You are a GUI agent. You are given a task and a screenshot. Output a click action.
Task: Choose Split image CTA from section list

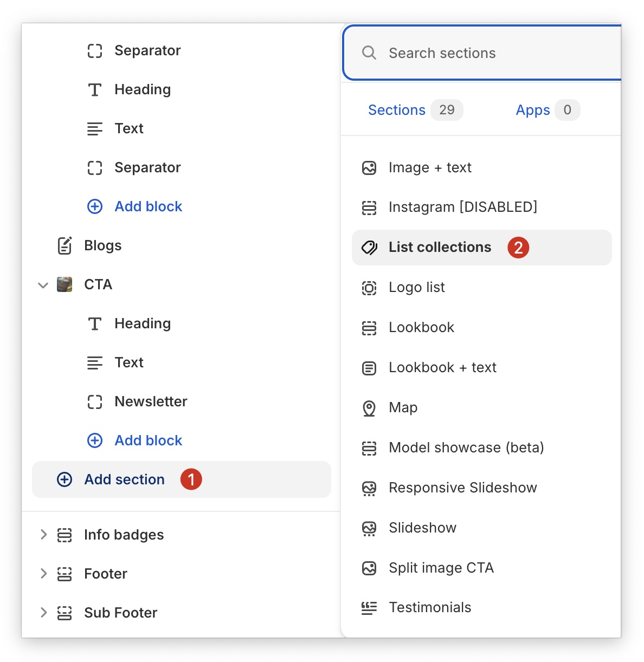click(441, 568)
